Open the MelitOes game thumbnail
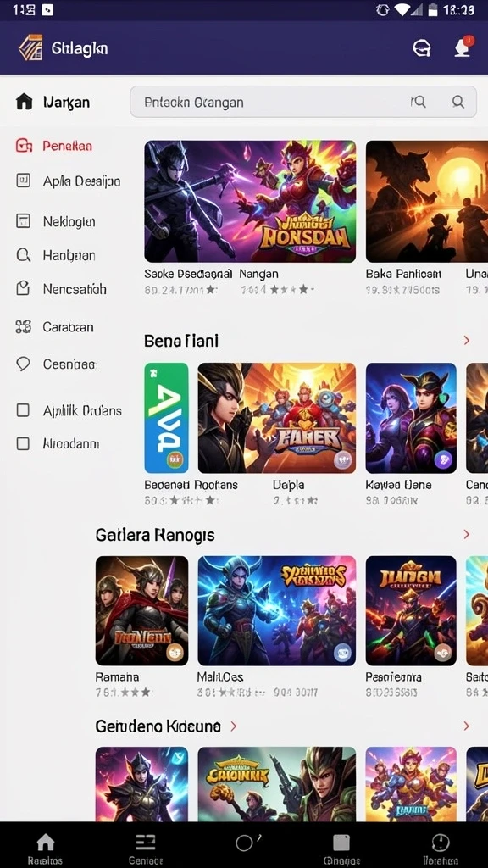This screenshot has width=488, height=868. (277, 610)
